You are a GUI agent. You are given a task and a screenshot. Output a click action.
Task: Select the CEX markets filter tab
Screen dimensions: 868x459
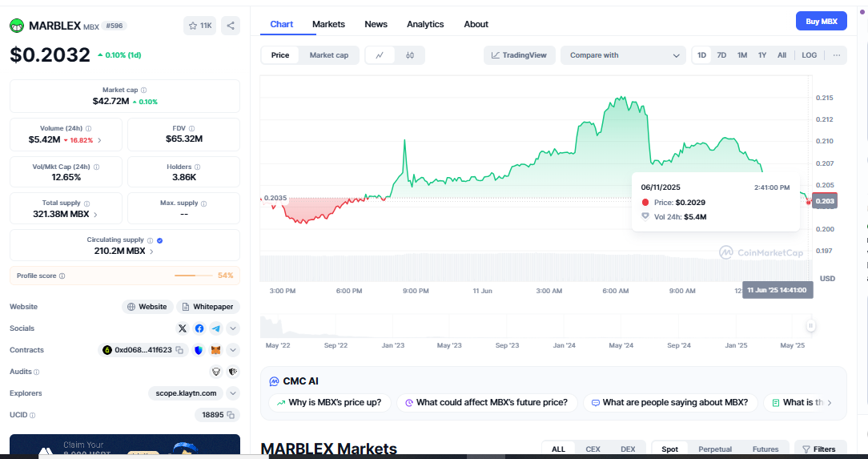click(x=593, y=449)
